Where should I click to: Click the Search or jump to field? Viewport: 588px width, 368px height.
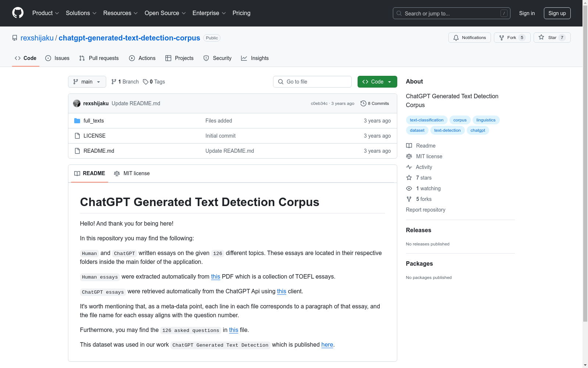(452, 13)
